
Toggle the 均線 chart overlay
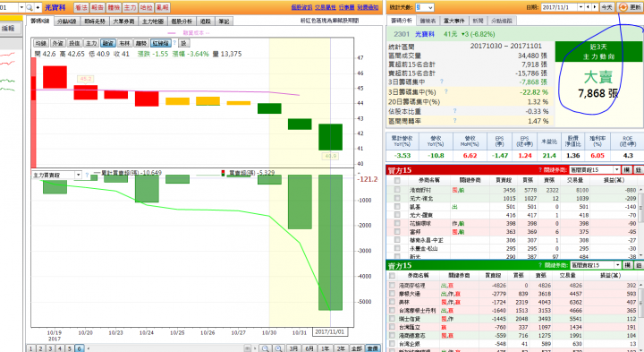(40, 43)
